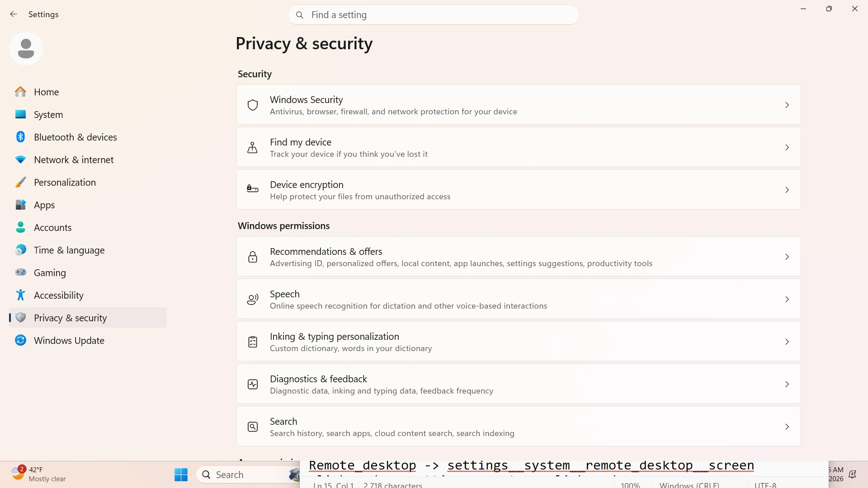This screenshot has width=868, height=488.
Task: Click the Search history description text
Action: (x=392, y=433)
